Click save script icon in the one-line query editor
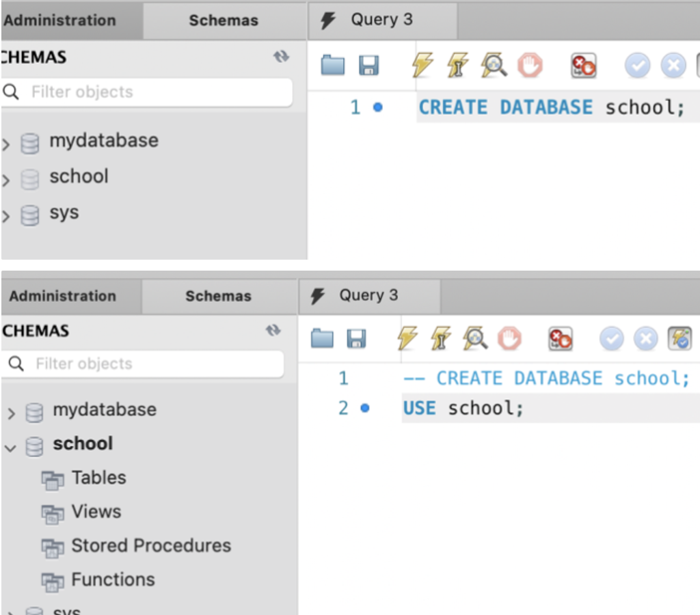Image resolution: width=700 pixels, height=615 pixels. [368, 66]
